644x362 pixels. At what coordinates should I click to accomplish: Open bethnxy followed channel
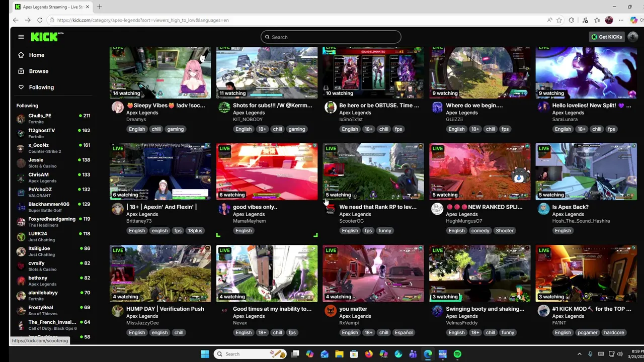(x=53, y=281)
